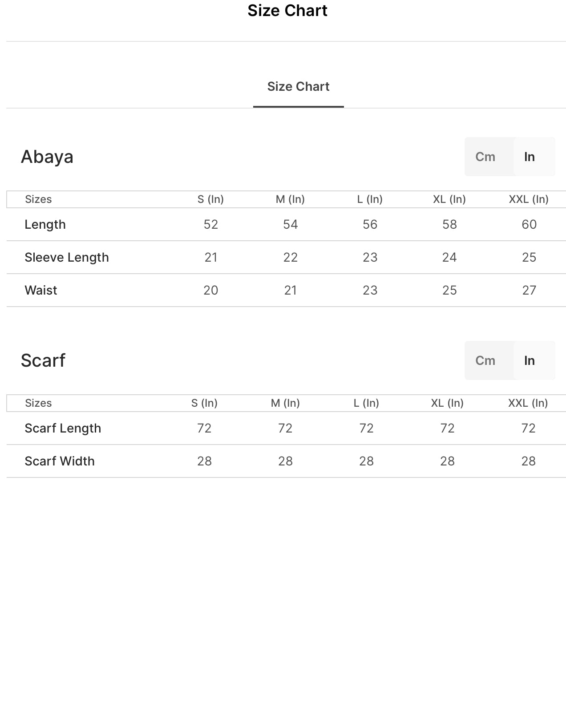Open the Size Chart tab
The height and width of the screenshot is (728, 566).
298,87
